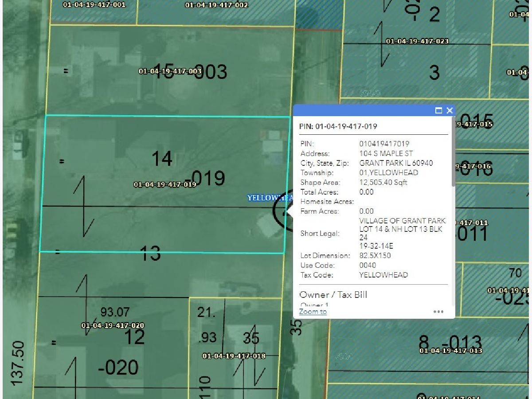
Task: Select parcel labeled 01-04-19-417-003
Action: [x=170, y=71]
